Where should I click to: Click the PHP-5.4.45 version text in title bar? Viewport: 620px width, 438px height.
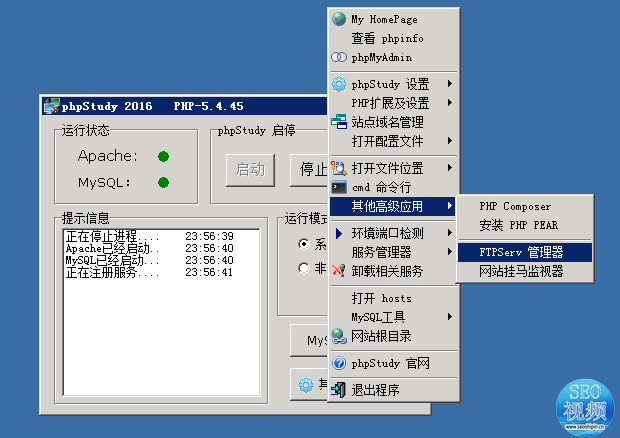pos(208,106)
